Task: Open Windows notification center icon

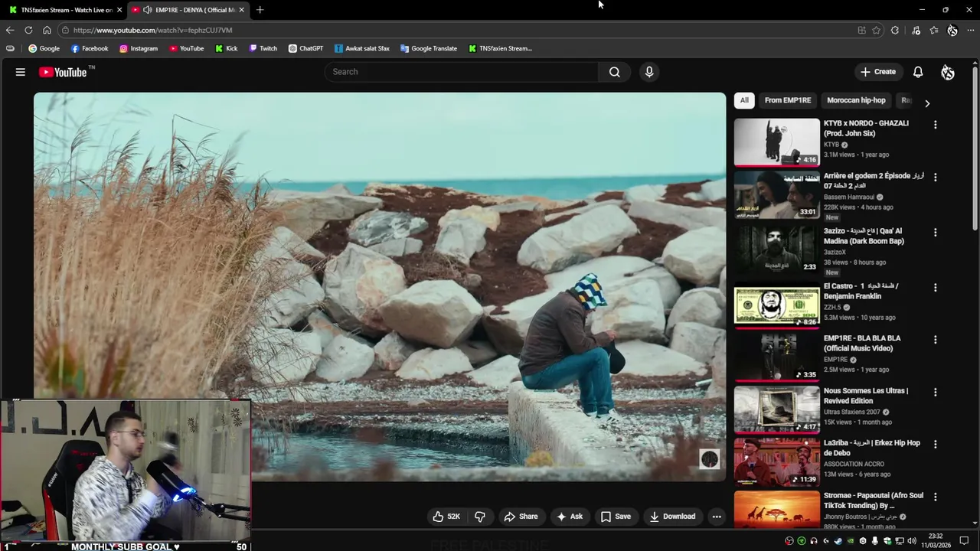Action: point(963,541)
